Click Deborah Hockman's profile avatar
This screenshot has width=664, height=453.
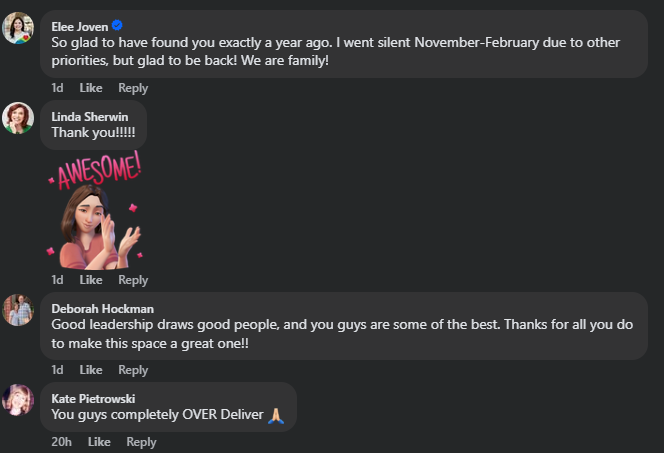(x=19, y=310)
